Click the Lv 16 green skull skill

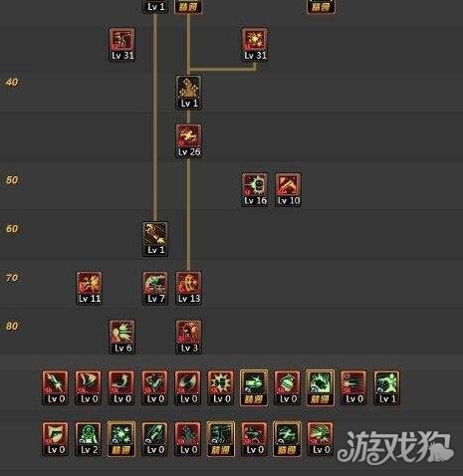255,189
